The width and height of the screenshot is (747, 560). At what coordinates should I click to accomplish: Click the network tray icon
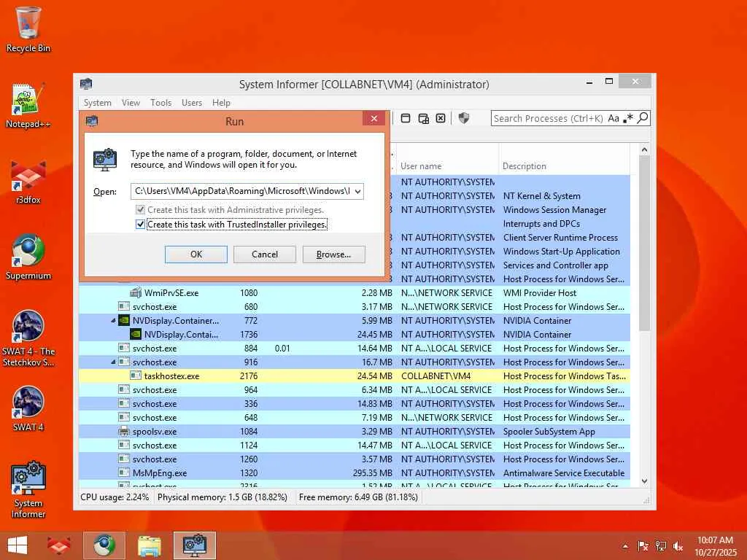click(x=661, y=545)
